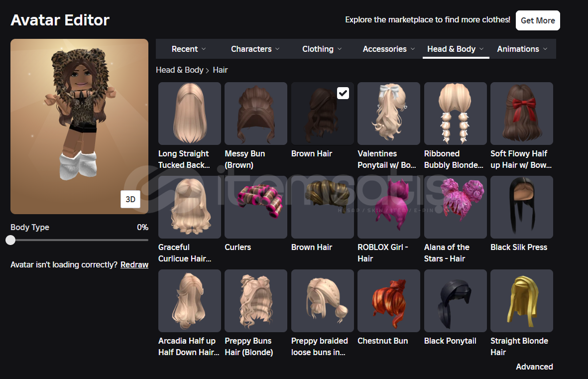Click the 'Curlers' item label
The height and width of the screenshot is (379, 588).
(238, 248)
